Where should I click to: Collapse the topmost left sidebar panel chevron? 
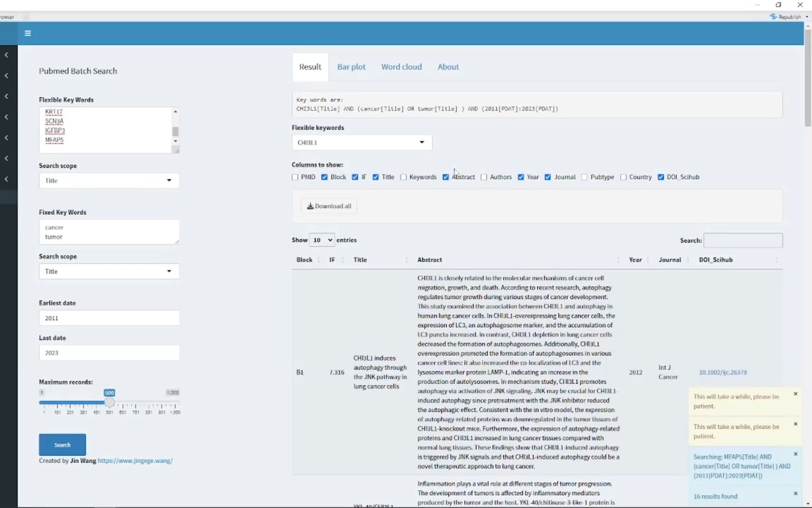click(6, 55)
